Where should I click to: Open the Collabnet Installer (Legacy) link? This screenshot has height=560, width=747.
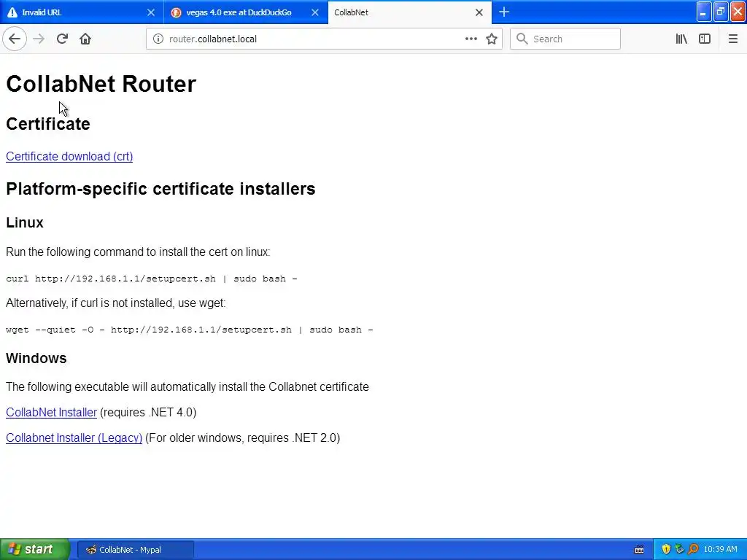pyautogui.click(x=74, y=438)
